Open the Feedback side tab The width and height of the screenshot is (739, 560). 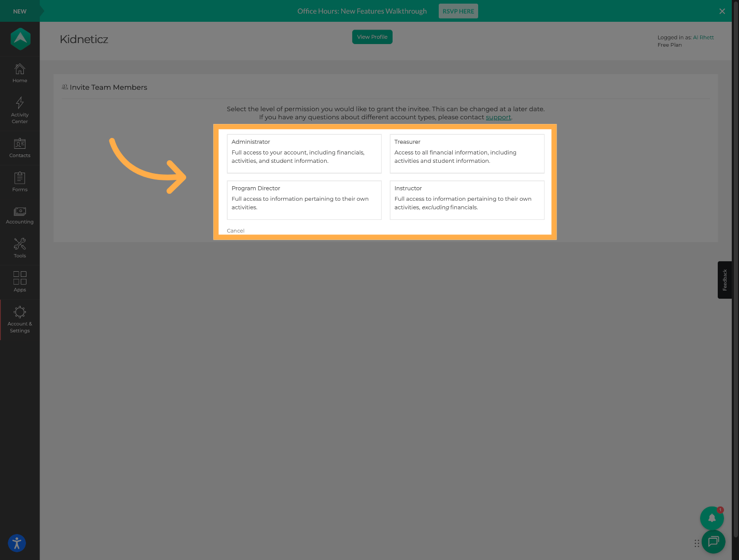tap(724, 280)
